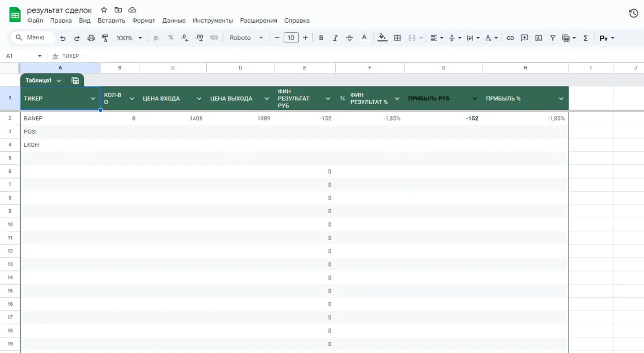
Task: Open ПРИБЫЛЬ РУБ column dropdown
Action: (x=475, y=99)
